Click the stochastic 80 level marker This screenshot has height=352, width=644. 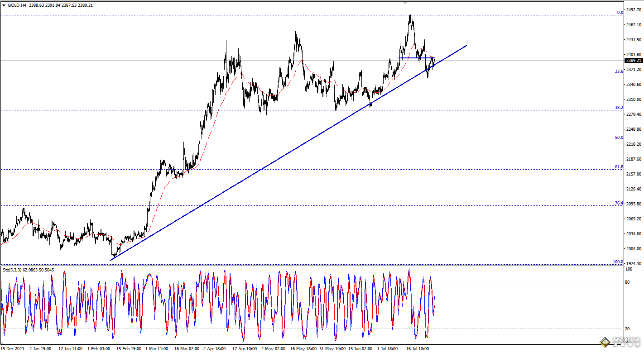point(627,282)
